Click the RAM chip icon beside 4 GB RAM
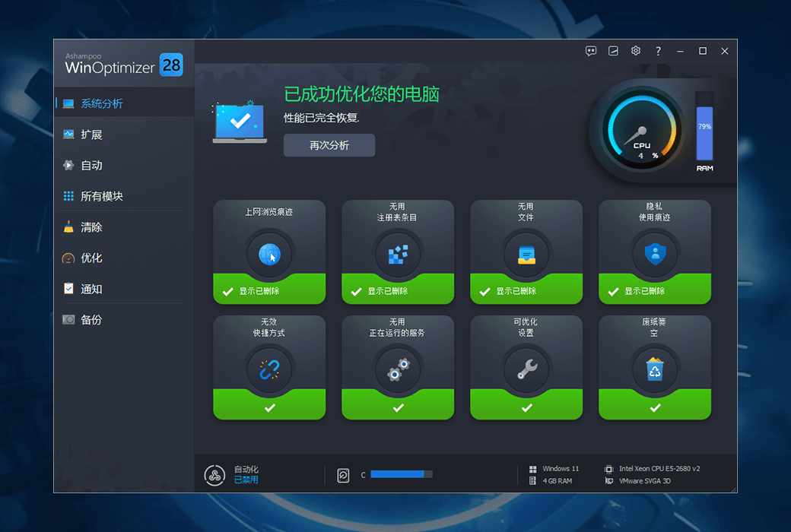791x532 pixels. [532, 481]
